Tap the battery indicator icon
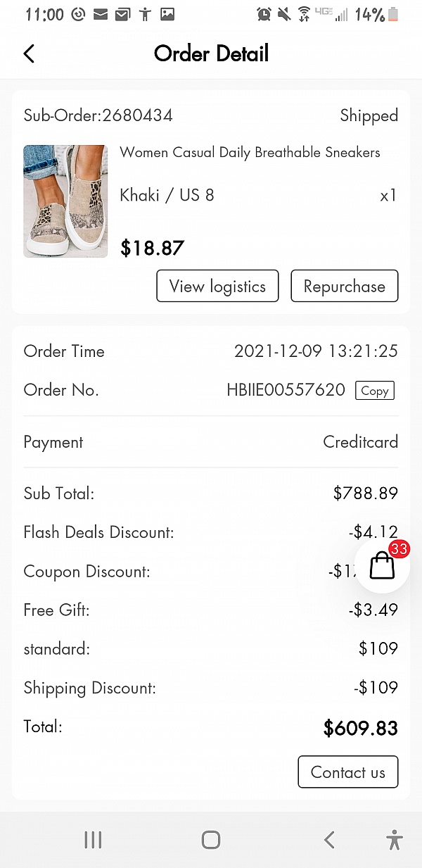 pos(393,14)
